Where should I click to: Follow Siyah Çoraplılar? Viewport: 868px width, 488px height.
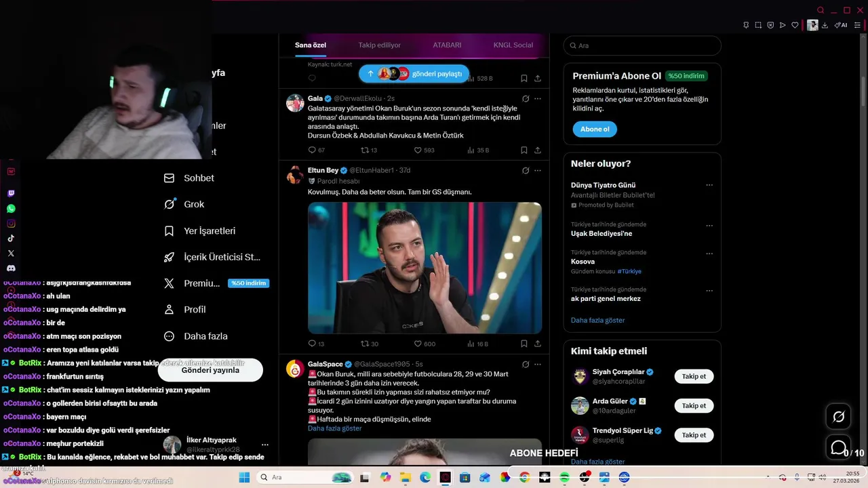point(694,377)
